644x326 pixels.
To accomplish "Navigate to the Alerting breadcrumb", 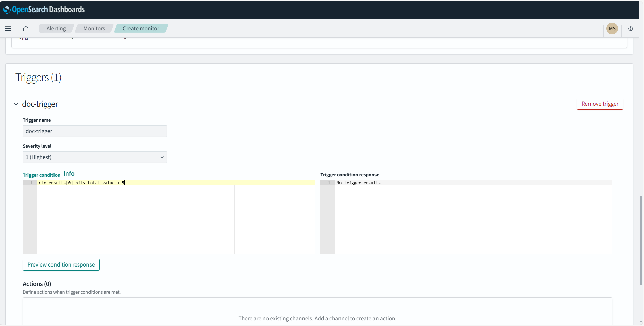I will tap(56, 29).
